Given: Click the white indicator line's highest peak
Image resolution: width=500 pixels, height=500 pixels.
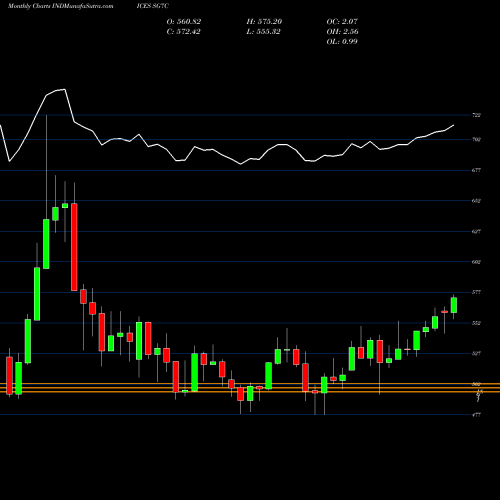Looking at the screenshot, I should coord(65,89).
